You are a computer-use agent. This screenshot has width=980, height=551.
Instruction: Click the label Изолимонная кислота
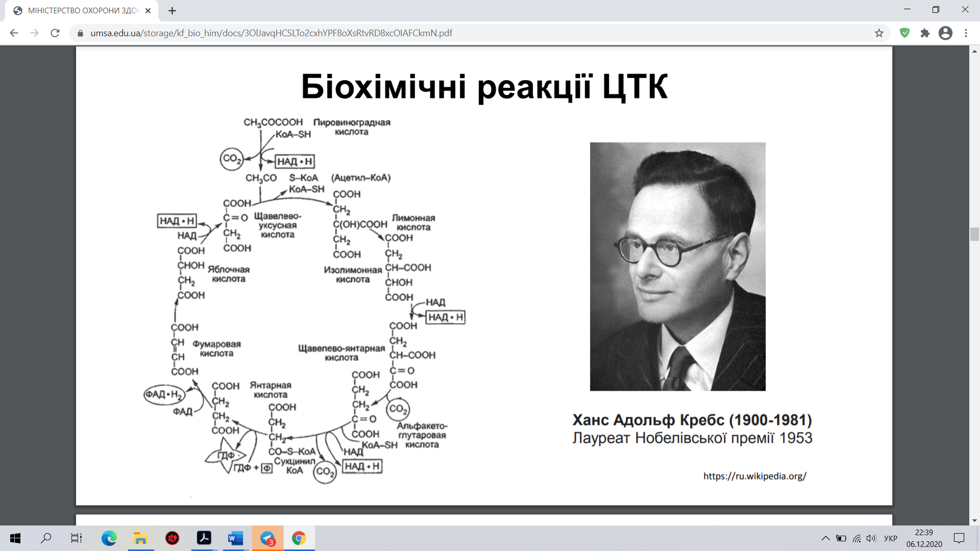(x=353, y=274)
